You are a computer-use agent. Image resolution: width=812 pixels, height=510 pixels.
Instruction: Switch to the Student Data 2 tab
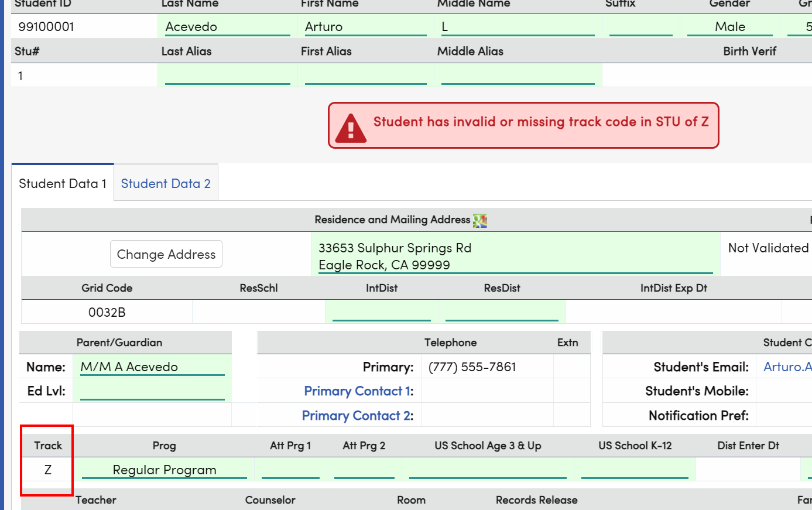click(166, 183)
